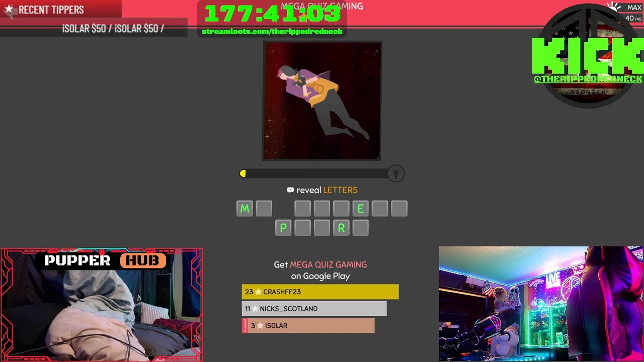The height and width of the screenshot is (362, 644).
Task: Click the yellow timer progress bar
Action: tap(315, 173)
